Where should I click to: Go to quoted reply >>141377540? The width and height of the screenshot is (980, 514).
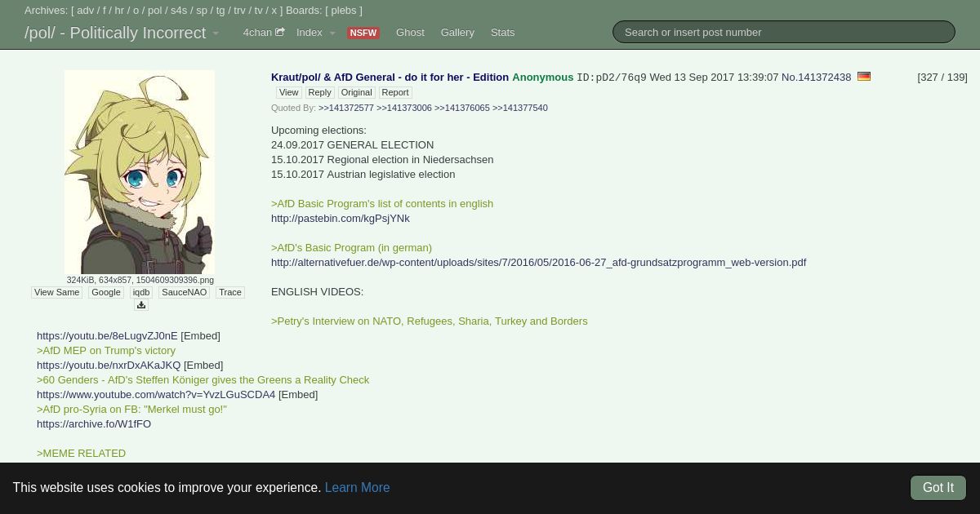[520, 108]
